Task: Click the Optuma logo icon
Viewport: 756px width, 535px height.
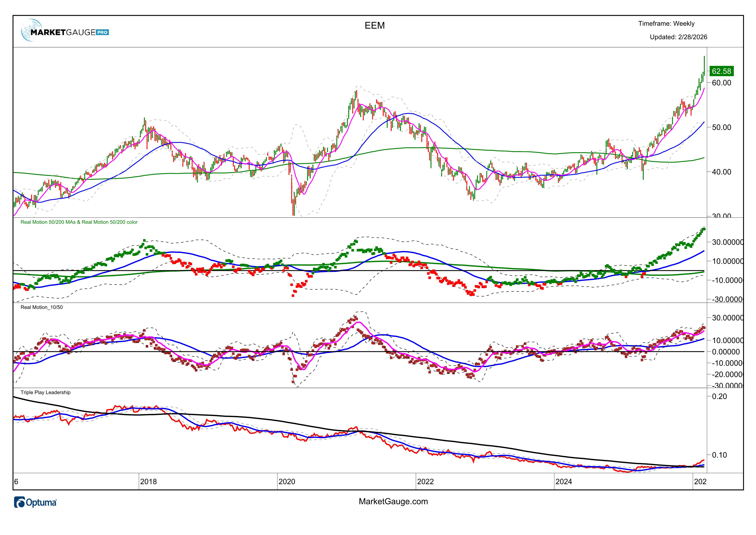Action: click(20, 502)
